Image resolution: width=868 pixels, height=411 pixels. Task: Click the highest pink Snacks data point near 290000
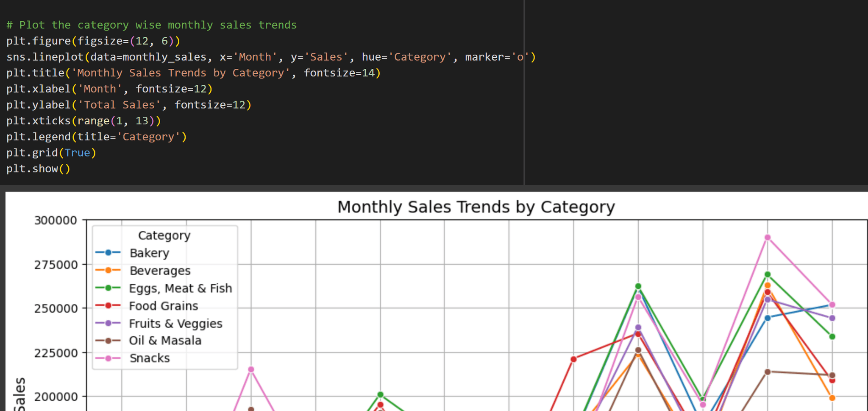point(768,238)
